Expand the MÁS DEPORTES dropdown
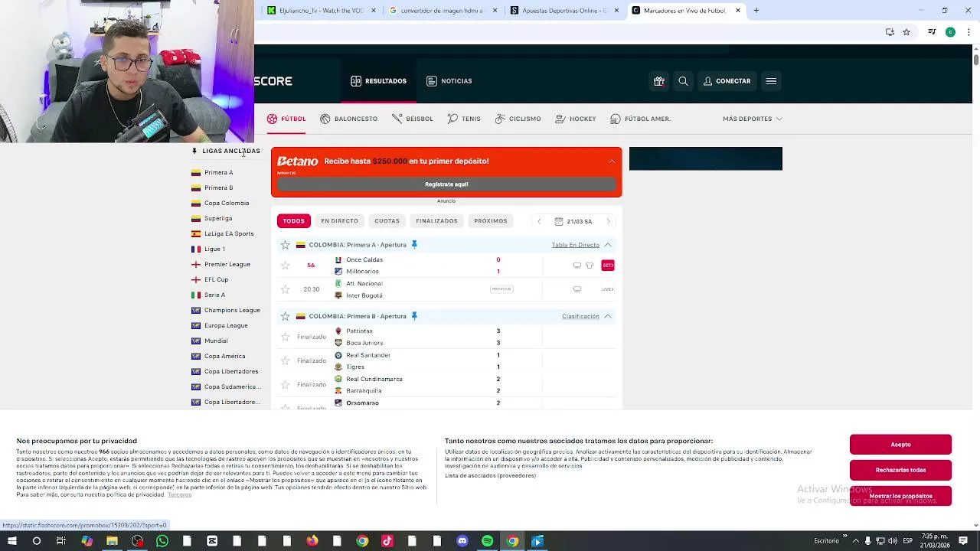Viewport: 980px width, 551px height. 752,119
